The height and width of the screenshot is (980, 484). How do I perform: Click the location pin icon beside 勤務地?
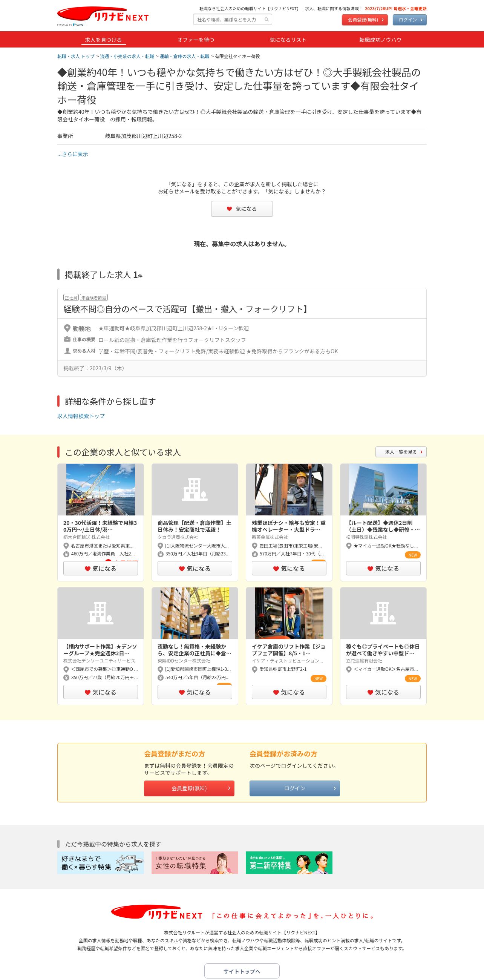pyautogui.click(x=67, y=328)
